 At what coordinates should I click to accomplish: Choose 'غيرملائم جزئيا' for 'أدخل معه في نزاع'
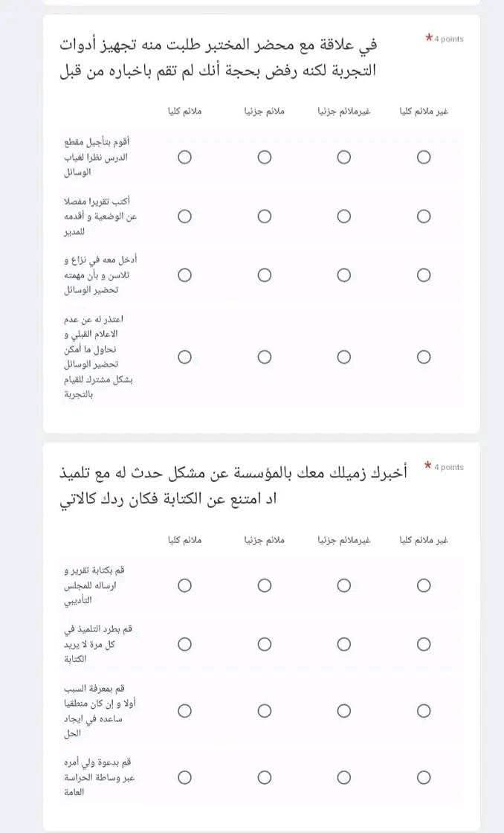[344, 275]
